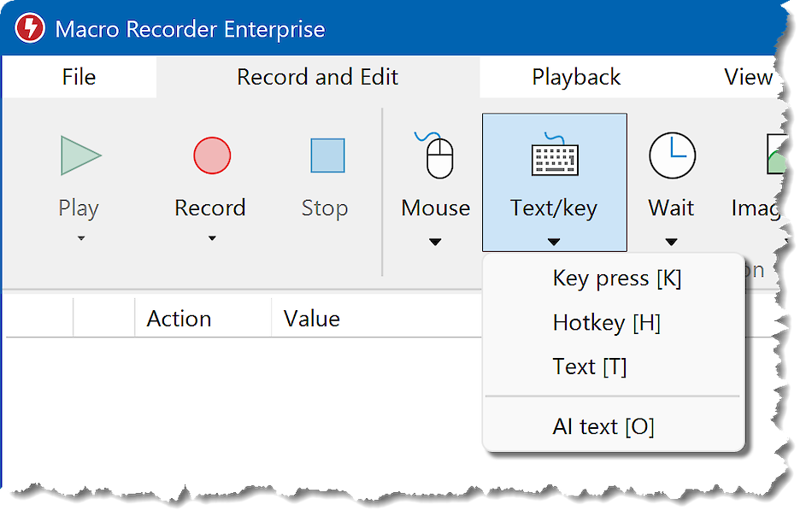This screenshot has width=812, height=522.
Task: Click the Macro Recorder app logo
Action: 30,28
